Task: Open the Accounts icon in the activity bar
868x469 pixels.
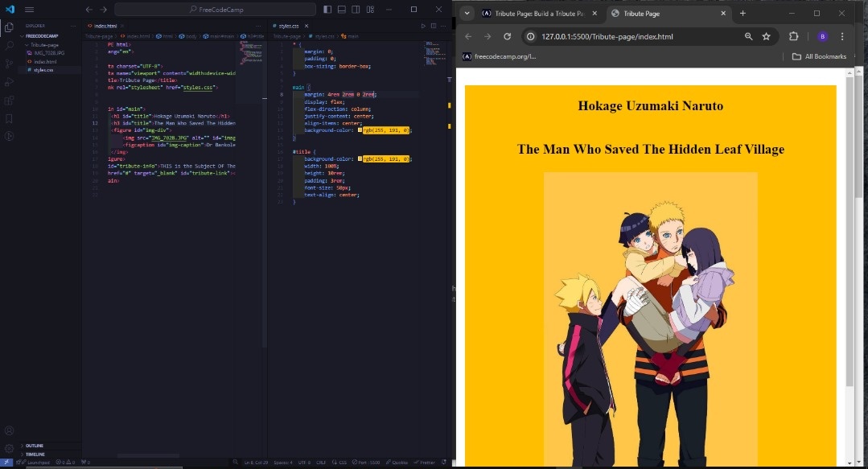Action: 9,430
